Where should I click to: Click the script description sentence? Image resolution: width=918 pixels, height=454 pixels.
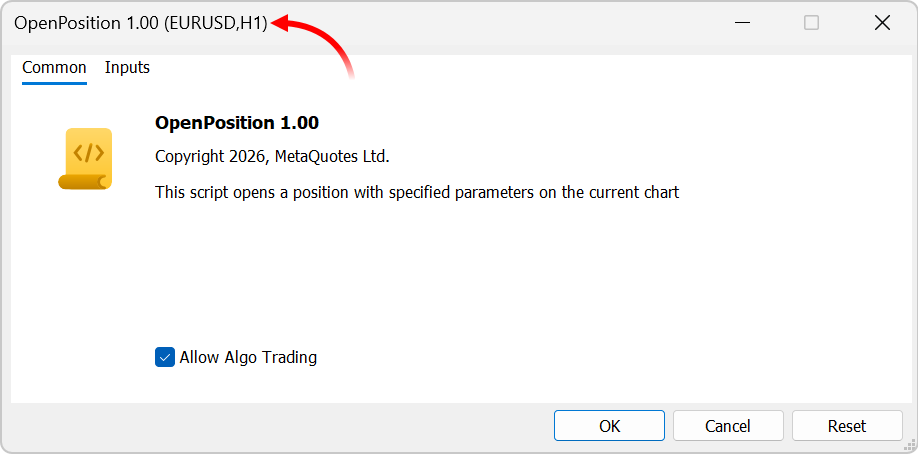417,192
